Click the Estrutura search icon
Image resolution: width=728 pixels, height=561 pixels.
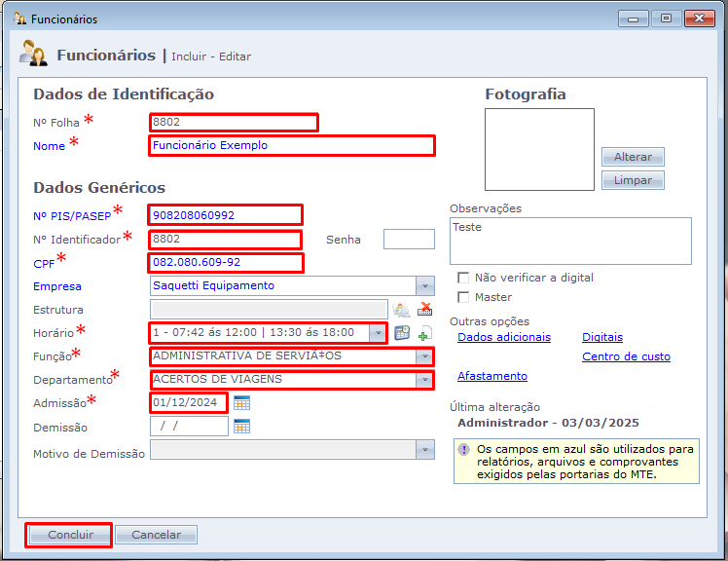click(x=401, y=309)
